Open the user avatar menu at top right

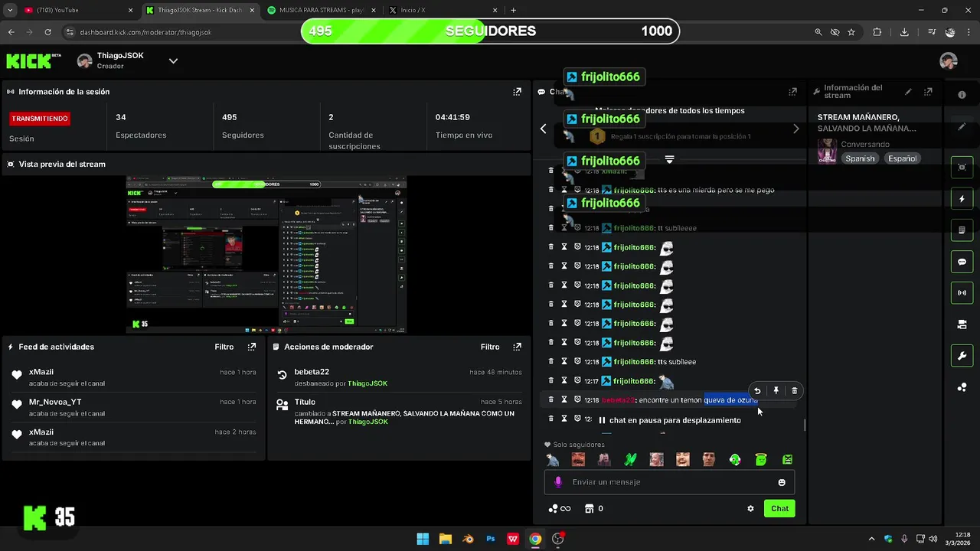pos(949,61)
